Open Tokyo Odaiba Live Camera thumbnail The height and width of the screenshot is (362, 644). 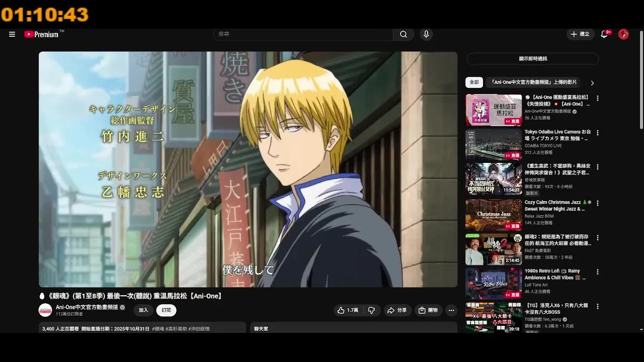click(494, 144)
